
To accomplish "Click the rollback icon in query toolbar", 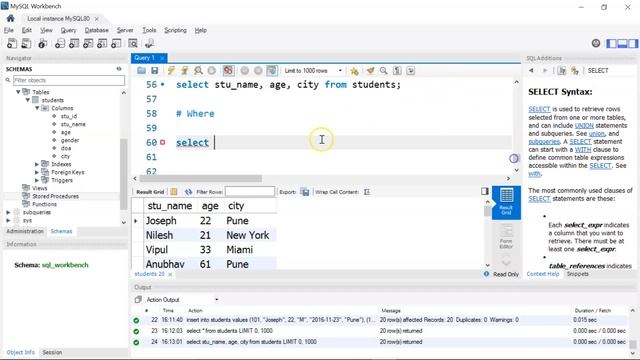I will click(x=258, y=71).
